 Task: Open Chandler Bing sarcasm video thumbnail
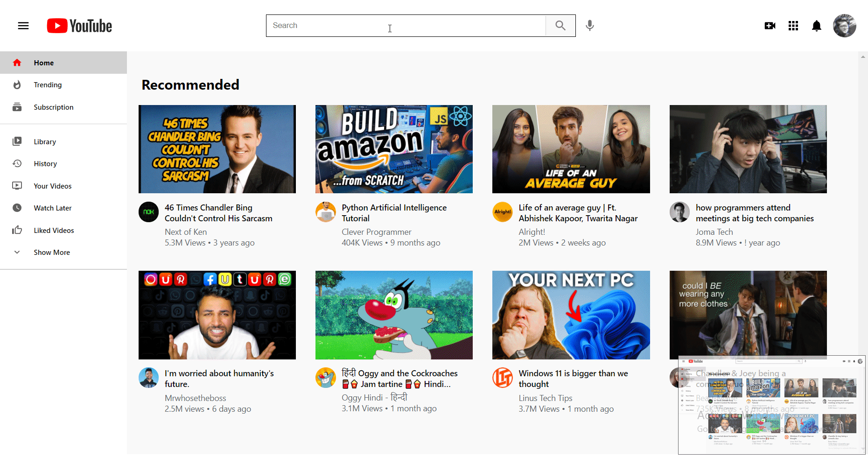pyautogui.click(x=217, y=149)
